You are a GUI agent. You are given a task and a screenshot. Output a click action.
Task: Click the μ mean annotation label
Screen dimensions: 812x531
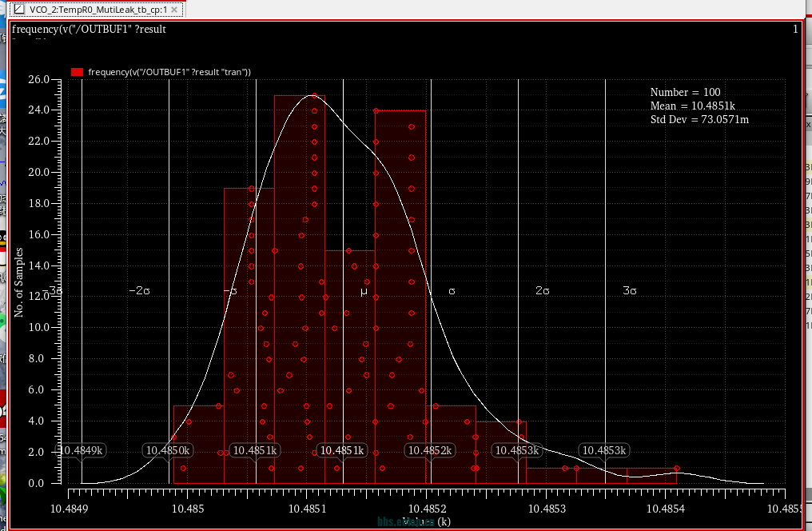click(364, 292)
